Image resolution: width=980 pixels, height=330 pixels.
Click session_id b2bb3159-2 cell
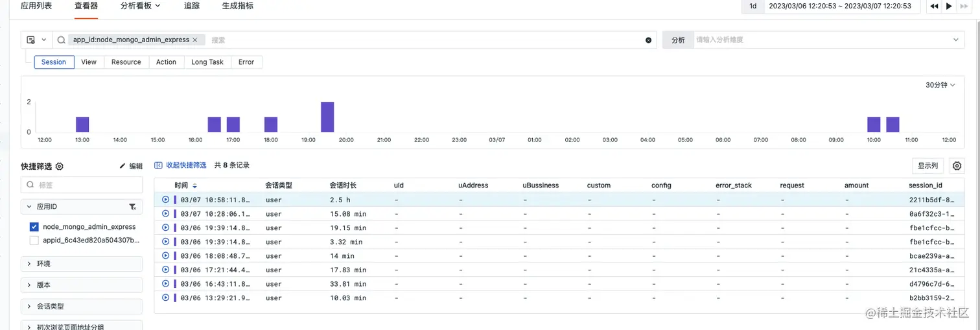coord(931,298)
